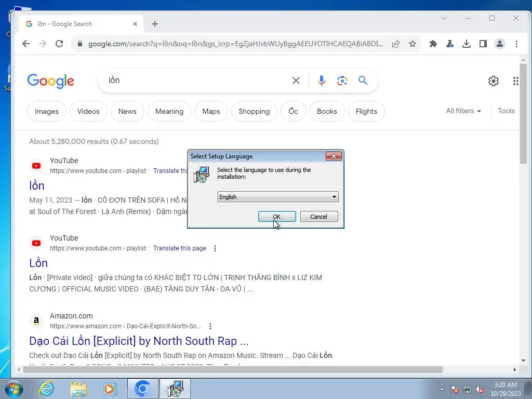532x399 pixels.
Task: Click the taskbar clock showing 3:20 AM
Action: click(505, 389)
